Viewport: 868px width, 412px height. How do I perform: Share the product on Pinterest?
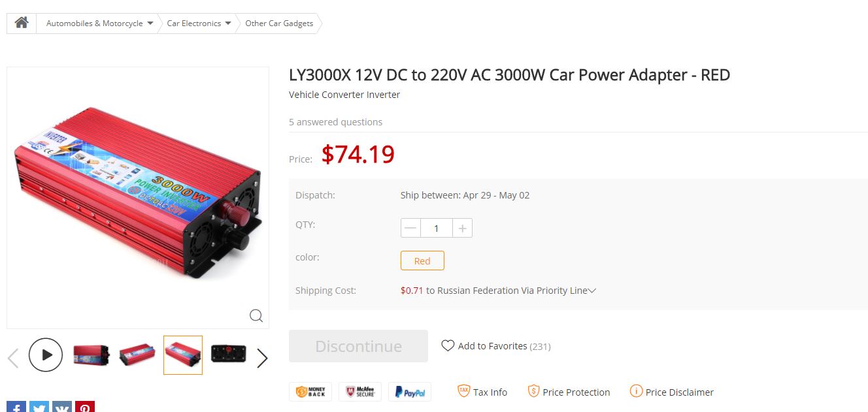[x=85, y=407]
